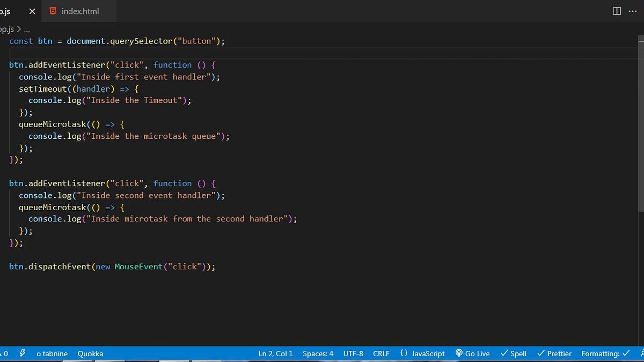Screen dimensions: 644x362
Task: Start the Go Live server
Action: click(472, 353)
